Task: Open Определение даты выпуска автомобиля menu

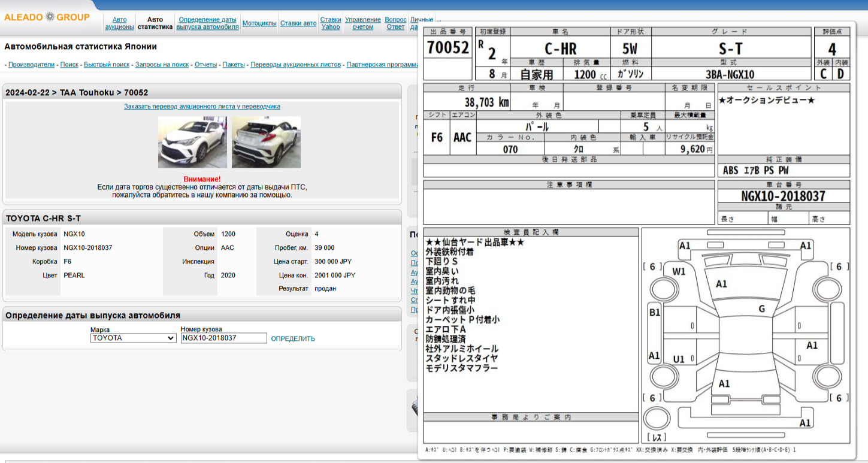Action: [207, 23]
